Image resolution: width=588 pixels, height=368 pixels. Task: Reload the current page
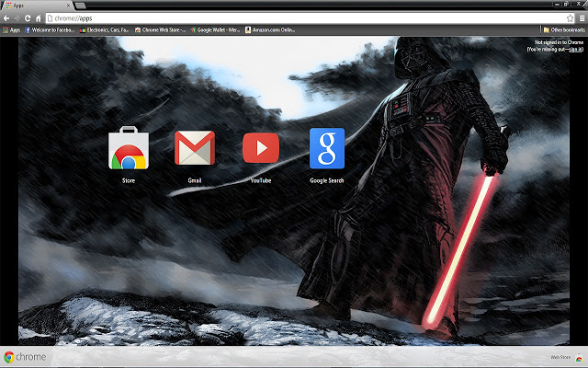point(28,18)
